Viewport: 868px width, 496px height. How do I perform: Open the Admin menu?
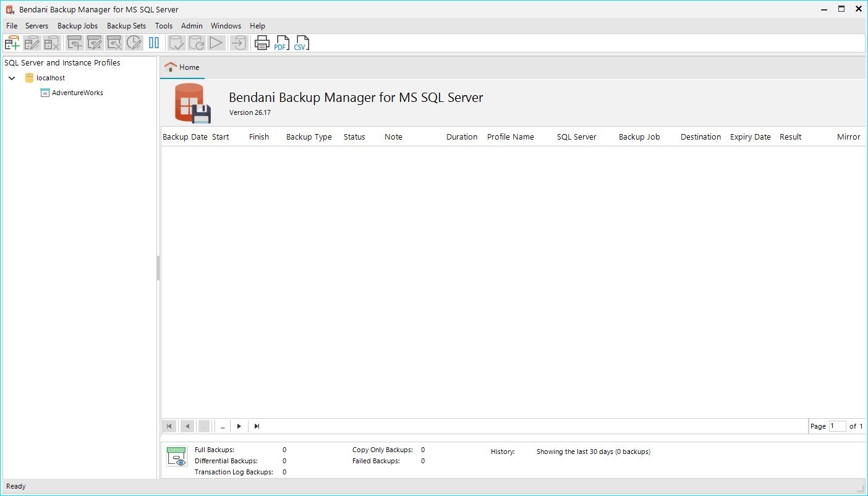[x=192, y=26]
